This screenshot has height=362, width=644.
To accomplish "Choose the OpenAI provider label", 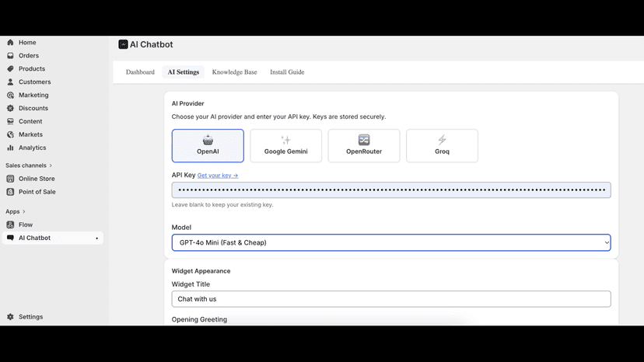I will tap(208, 151).
